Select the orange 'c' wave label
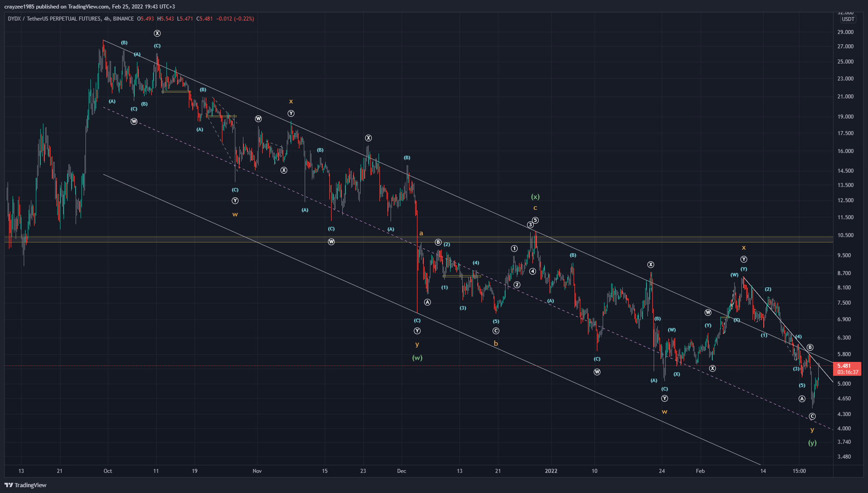Viewport: 868px width, 493px height. [x=535, y=208]
